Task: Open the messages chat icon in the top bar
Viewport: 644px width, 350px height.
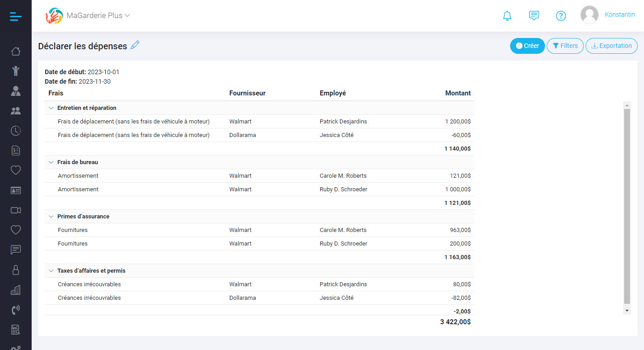Action: (534, 15)
